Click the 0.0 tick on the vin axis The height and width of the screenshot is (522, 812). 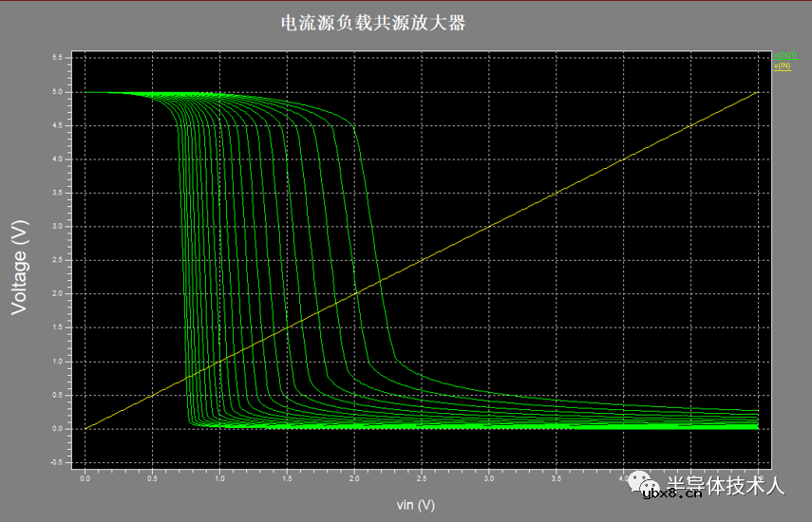(x=85, y=479)
